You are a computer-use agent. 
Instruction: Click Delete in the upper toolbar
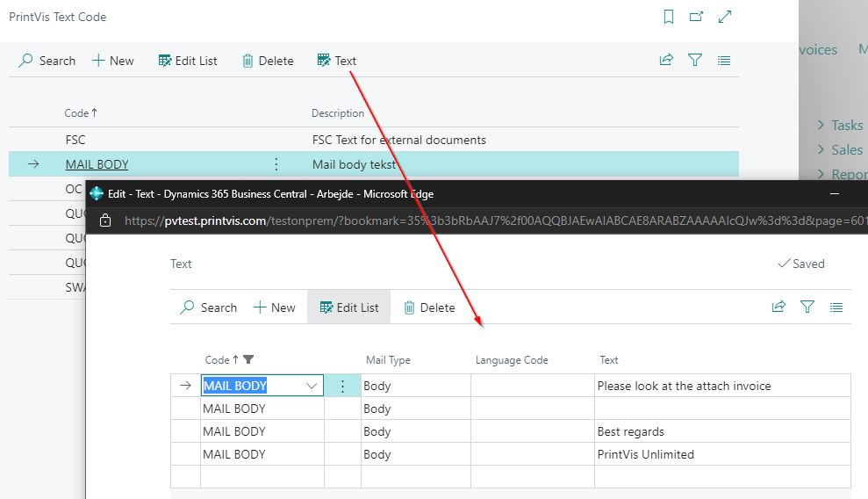[x=268, y=61]
